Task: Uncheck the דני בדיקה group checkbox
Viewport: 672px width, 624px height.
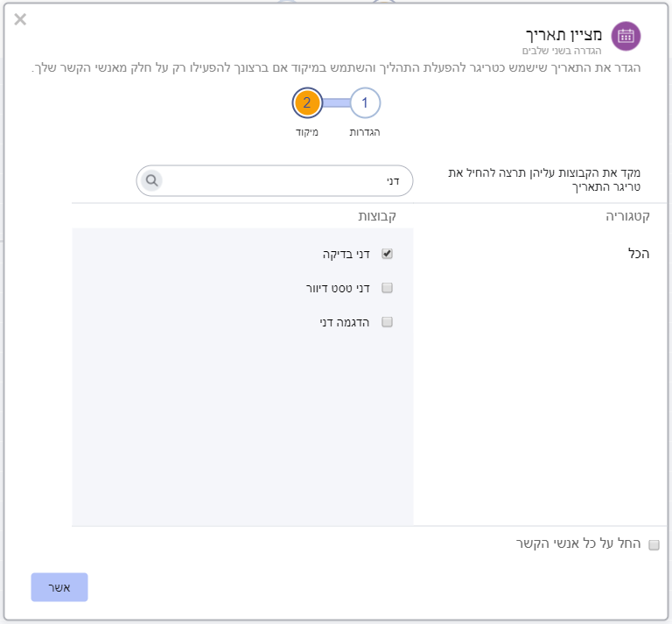Action: point(388,254)
